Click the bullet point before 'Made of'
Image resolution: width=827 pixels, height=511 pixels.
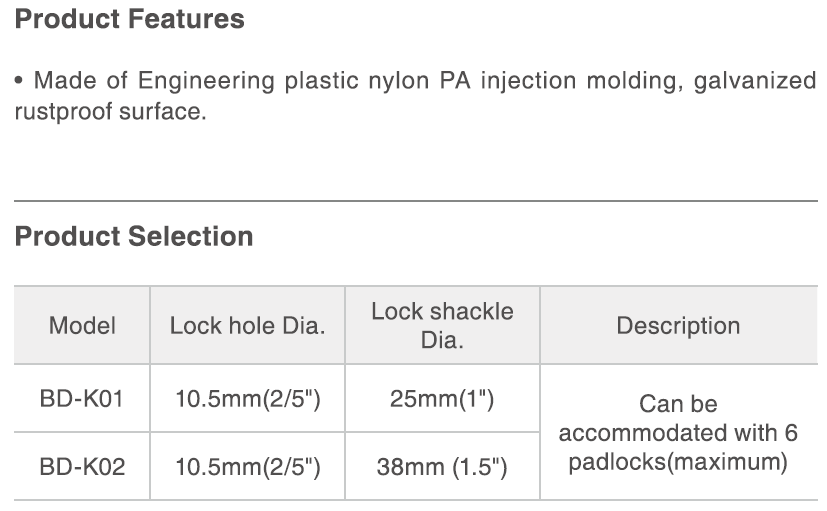point(20,80)
